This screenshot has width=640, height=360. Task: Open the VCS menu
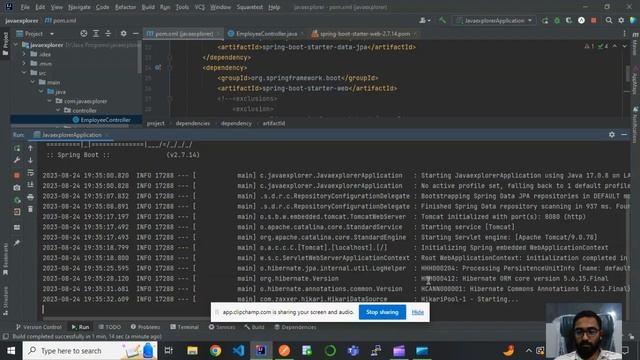(x=200, y=7)
